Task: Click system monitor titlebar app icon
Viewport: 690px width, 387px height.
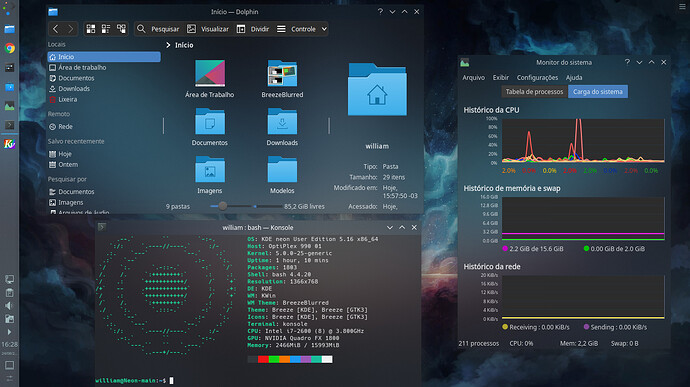Action: (465, 63)
